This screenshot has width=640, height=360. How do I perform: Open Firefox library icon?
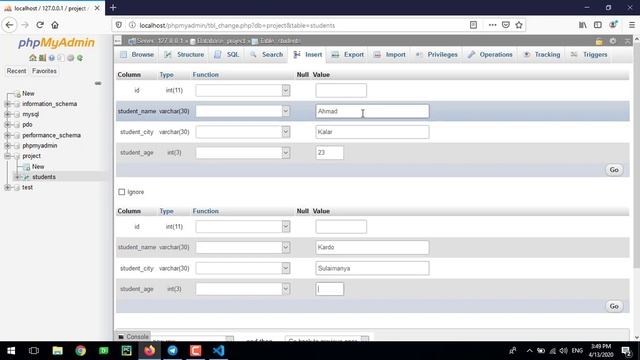[582, 25]
